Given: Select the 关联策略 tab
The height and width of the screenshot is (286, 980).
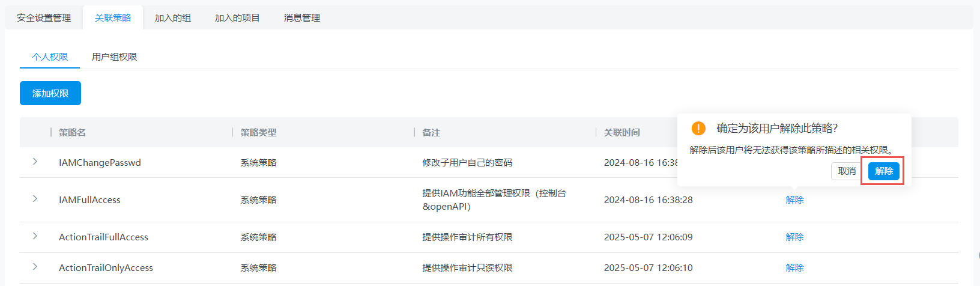Looking at the screenshot, I should (113, 18).
